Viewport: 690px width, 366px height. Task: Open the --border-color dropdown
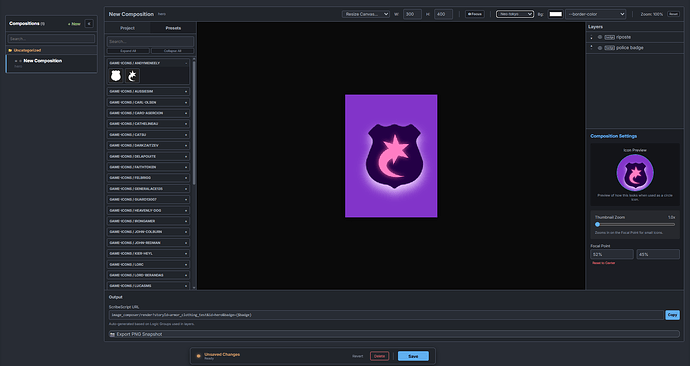595,14
